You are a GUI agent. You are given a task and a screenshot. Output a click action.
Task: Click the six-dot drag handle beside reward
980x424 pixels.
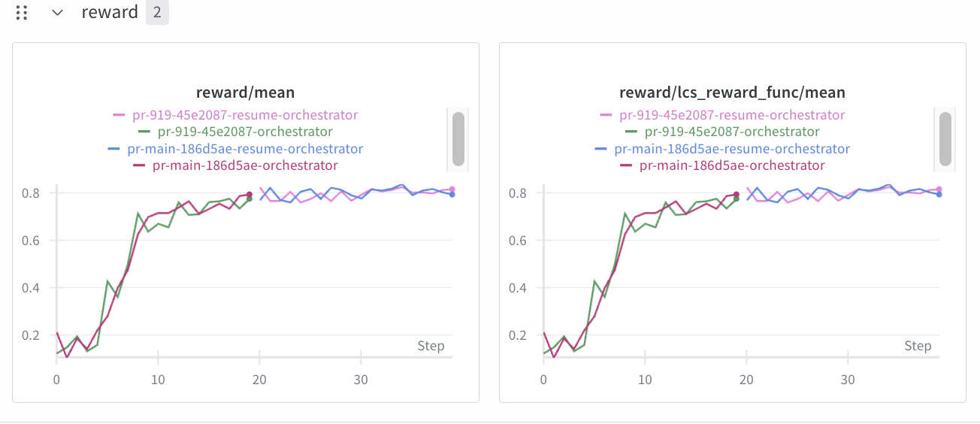pos(22,13)
